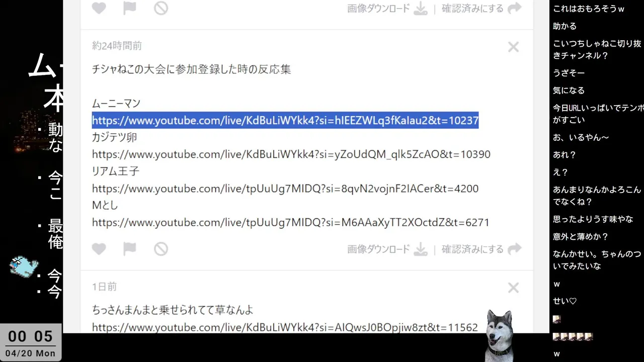The height and width of the screenshot is (362, 644).
Task: Click the row of five emoji in chat
Action: pyautogui.click(x=573, y=336)
